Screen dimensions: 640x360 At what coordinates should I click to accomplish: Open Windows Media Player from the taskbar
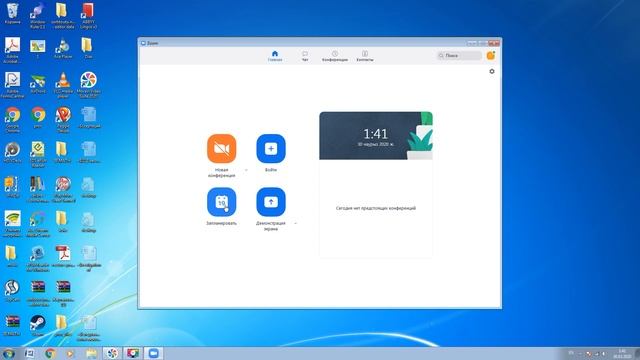pyautogui.click(x=70, y=353)
